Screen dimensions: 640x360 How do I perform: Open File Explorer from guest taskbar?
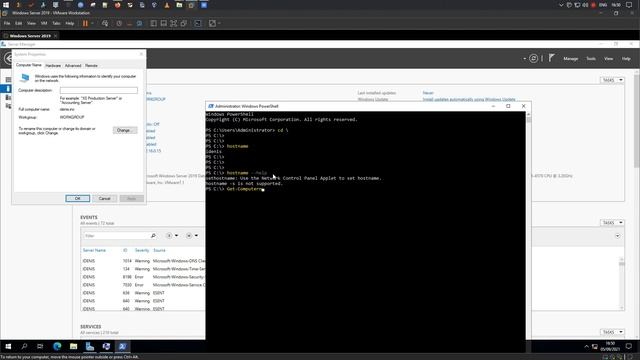[x=73, y=347]
